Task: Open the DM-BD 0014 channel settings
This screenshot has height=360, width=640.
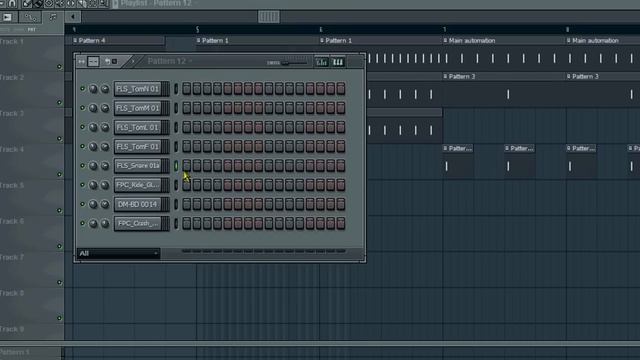Action: point(138,204)
